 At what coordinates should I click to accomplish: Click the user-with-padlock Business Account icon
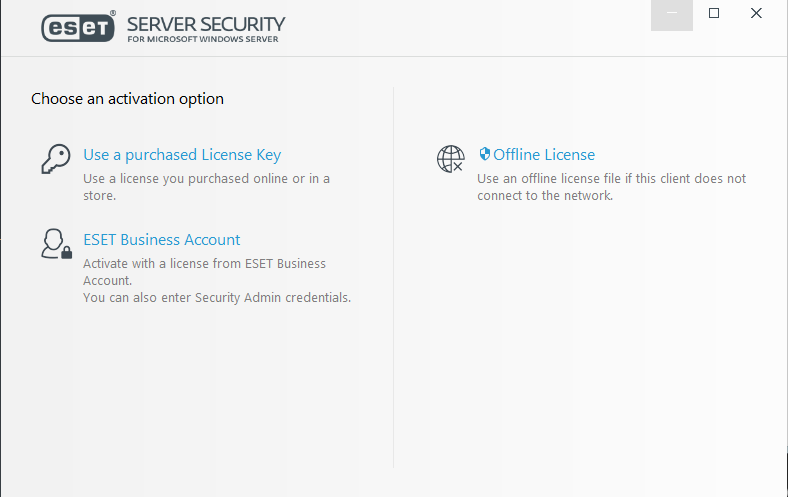(56, 244)
